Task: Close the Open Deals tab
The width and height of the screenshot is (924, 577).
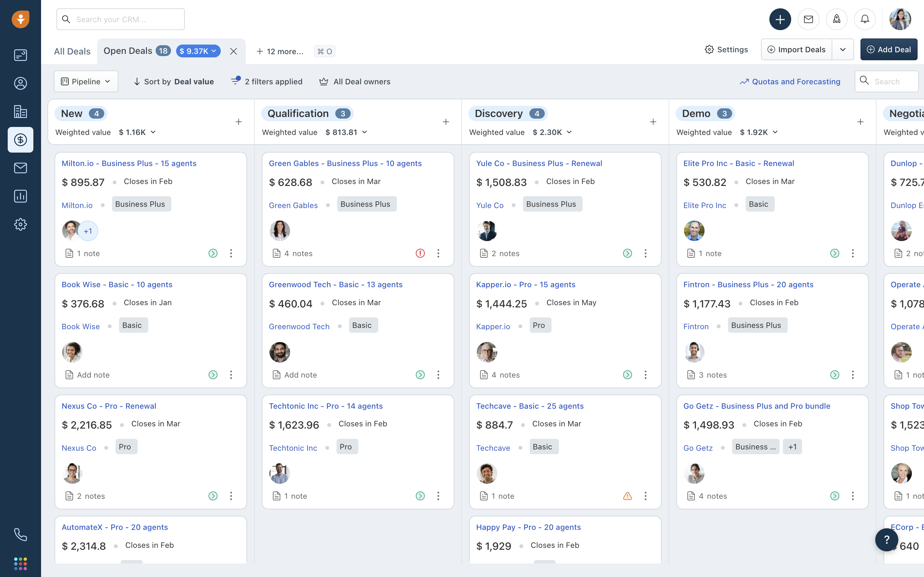Action: tap(234, 51)
